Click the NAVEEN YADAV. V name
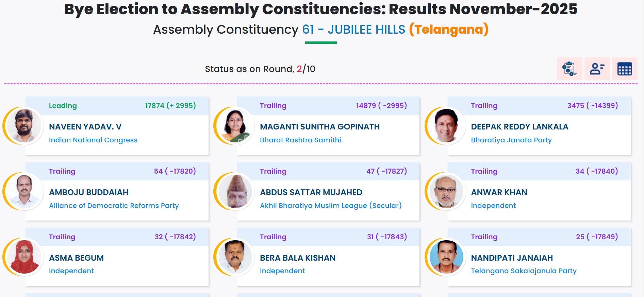Image resolution: width=644 pixels, height=297 pixels. point(85,127)
